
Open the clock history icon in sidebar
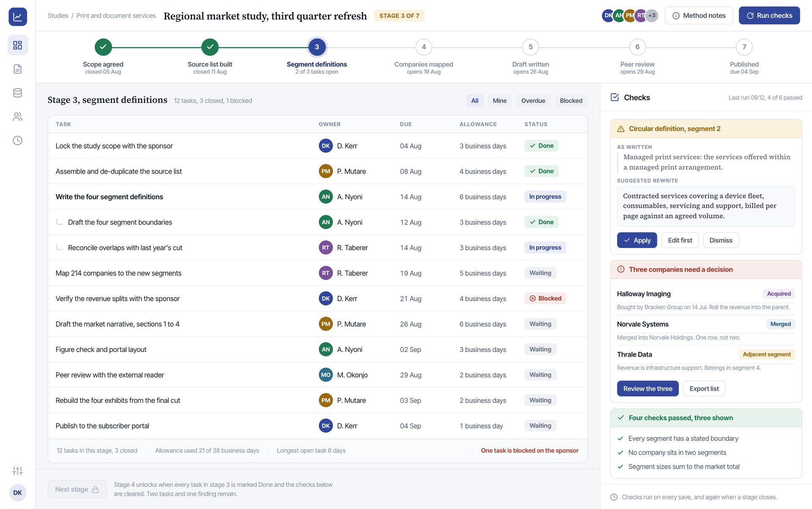tap(17, 140)
